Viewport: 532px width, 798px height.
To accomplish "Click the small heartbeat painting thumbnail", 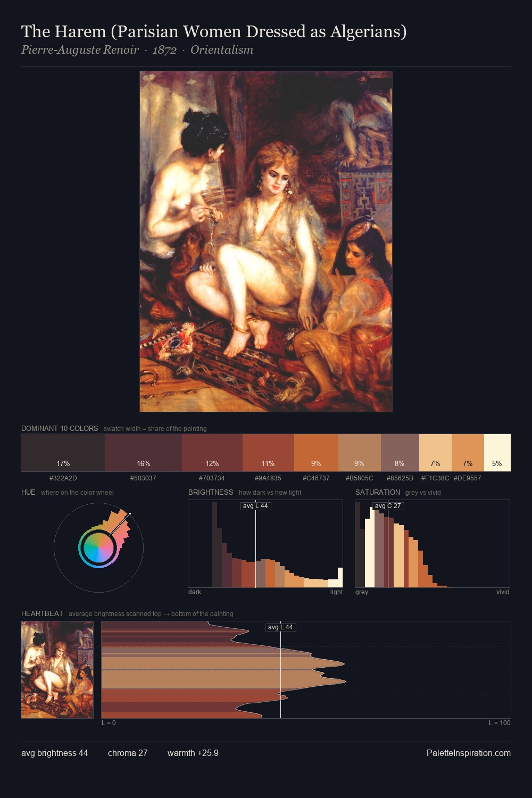I will pyautogui.click(x=57, y=670).
